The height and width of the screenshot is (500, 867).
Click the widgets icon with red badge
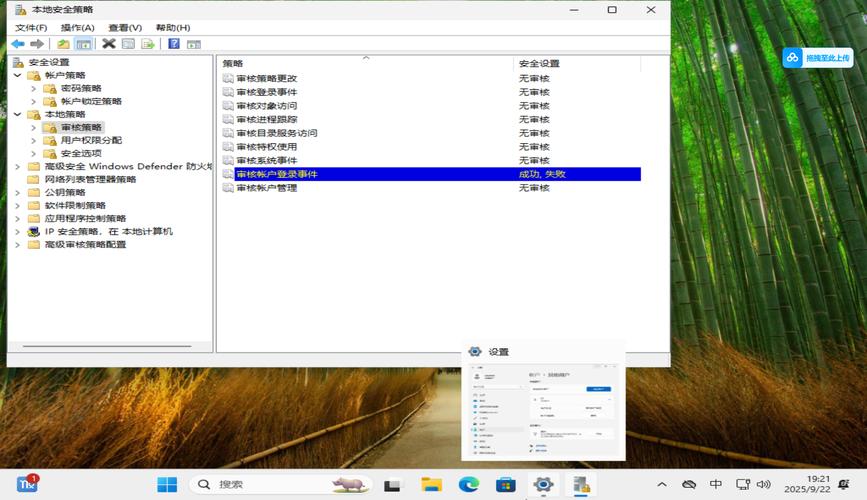[27, 484]
